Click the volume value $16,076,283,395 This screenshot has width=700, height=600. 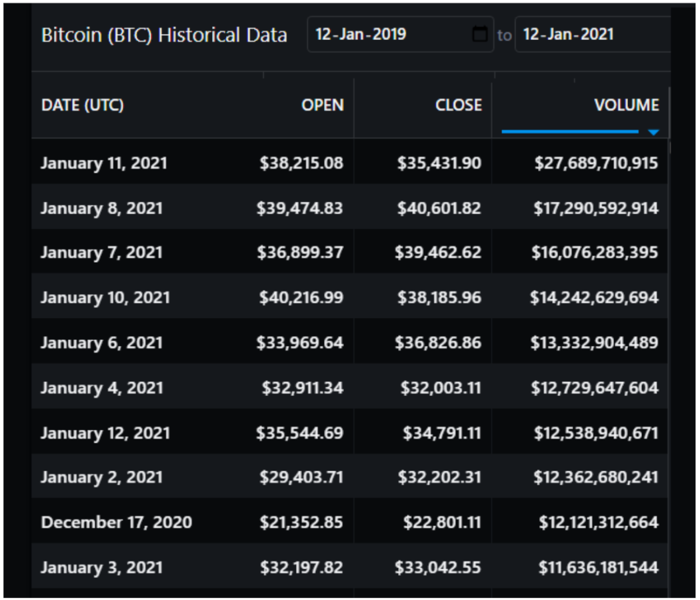[595, 253]
